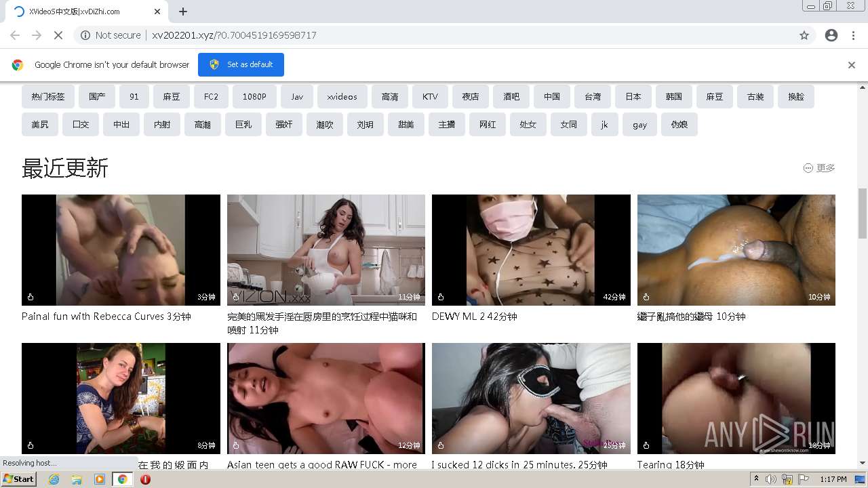The image size is (868, 488).
Task: Open the Chrome profile avatar icon
Action: tap(831, 35)
